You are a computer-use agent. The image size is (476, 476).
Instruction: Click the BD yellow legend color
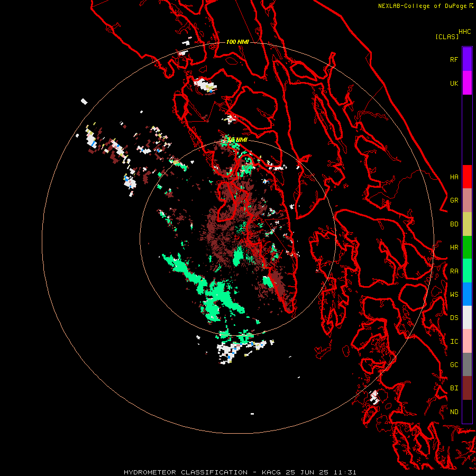(467, 224)
